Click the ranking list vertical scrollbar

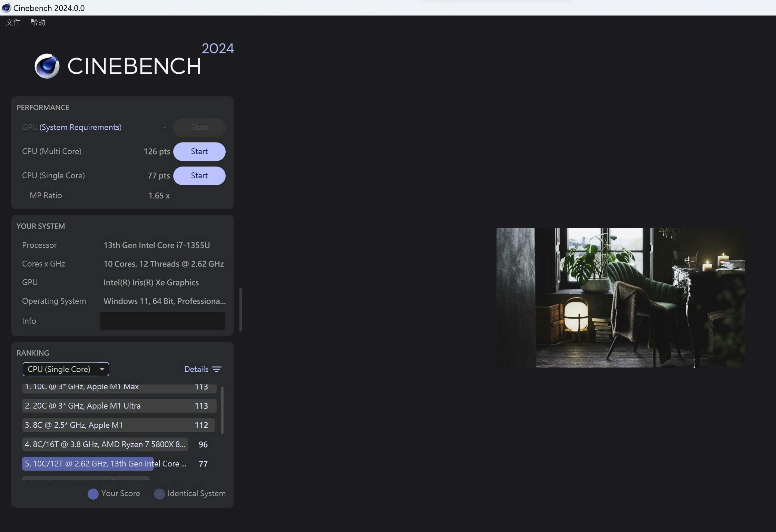222,410
